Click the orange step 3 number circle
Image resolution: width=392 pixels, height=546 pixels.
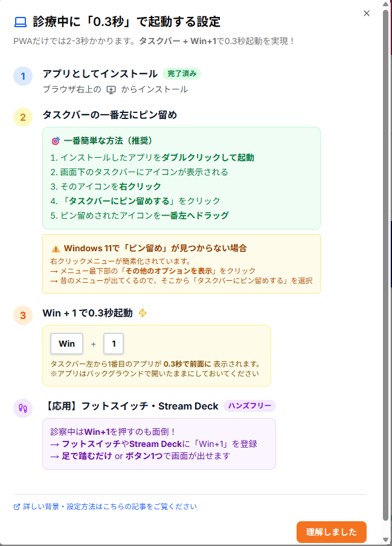[23, 315]
